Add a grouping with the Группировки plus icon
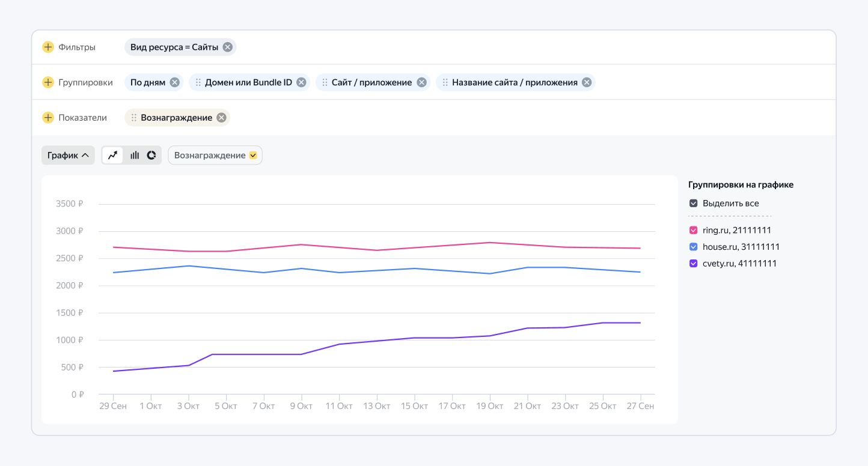Viewport: 868px width, 466px height. coord(48,82)
